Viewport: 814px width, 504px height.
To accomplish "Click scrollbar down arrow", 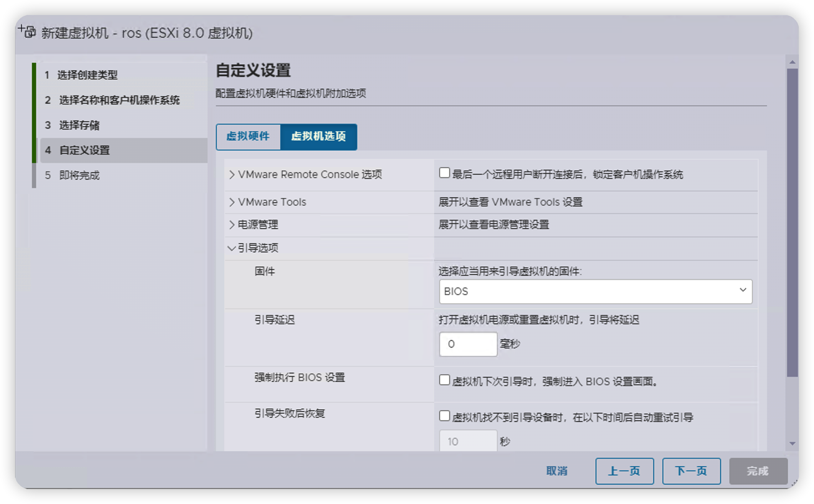I will click(x=792, y=444).
